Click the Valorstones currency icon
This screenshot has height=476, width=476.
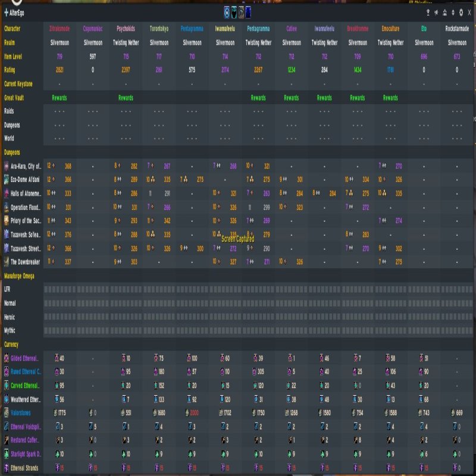coord(7,413)
